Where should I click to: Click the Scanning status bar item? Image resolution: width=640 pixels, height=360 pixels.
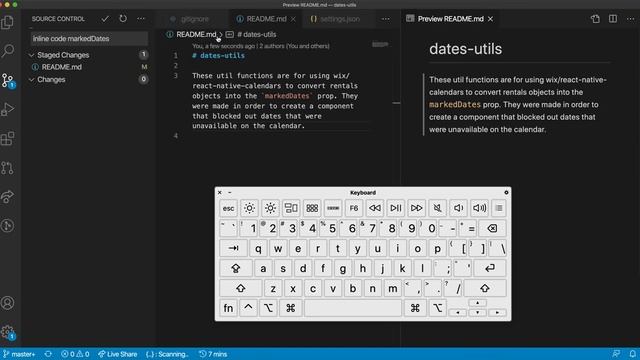point(167,354)
